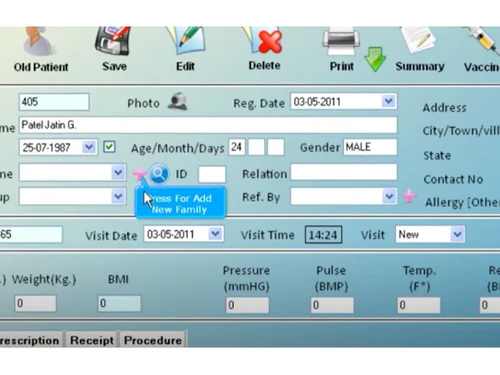The image size is (500, 375).
Task: Print using the printer icon
Action: pos(341,42)
